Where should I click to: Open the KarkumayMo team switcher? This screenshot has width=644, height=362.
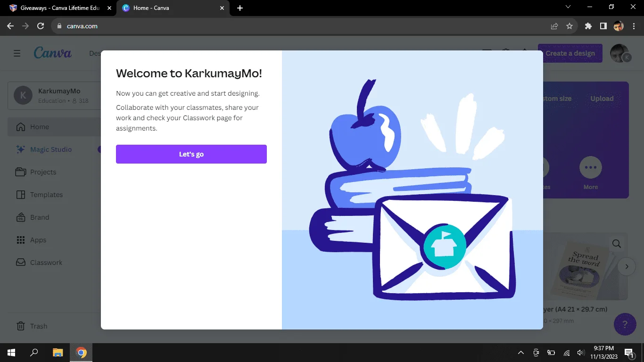coord(54,96)
